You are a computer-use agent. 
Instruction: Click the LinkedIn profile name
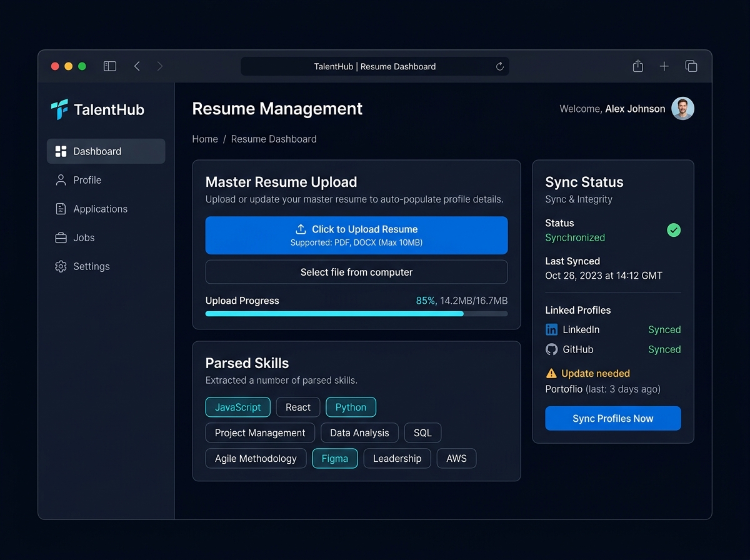tap(581, 329)
